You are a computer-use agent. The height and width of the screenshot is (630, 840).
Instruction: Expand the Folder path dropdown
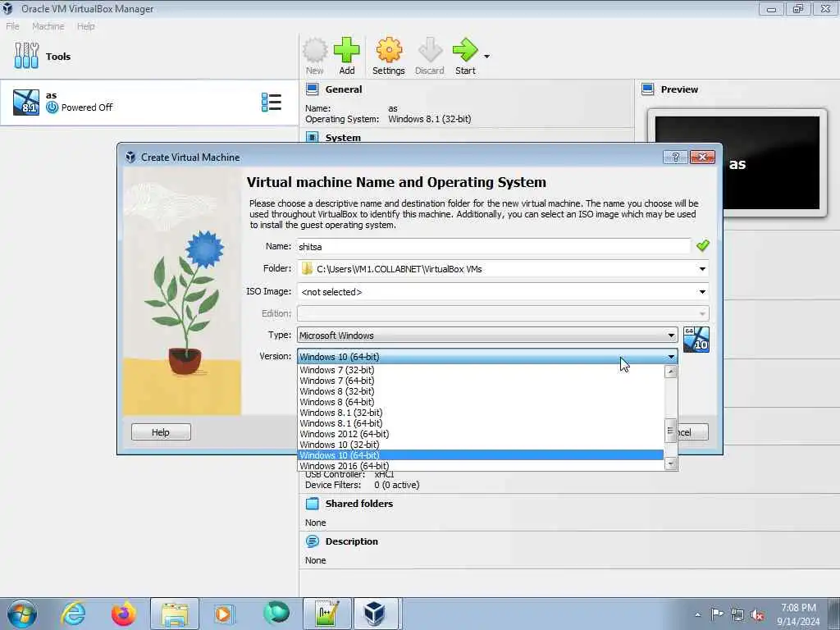[x=702, y=269]
